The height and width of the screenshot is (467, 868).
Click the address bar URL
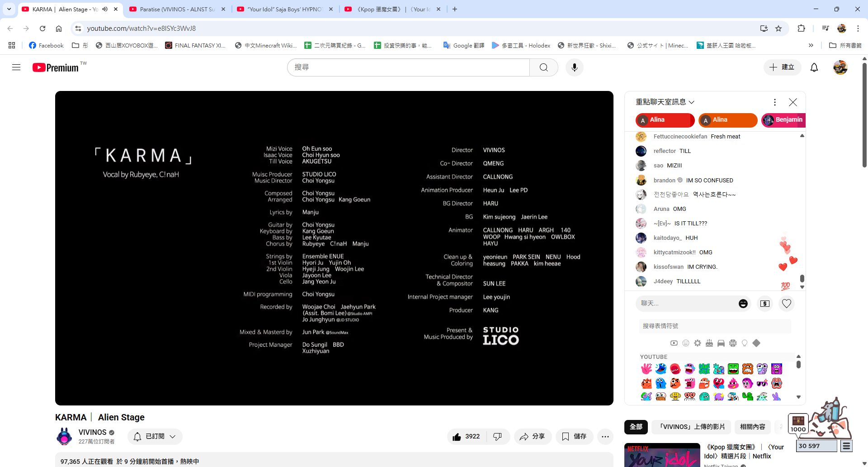coord(141,29)
